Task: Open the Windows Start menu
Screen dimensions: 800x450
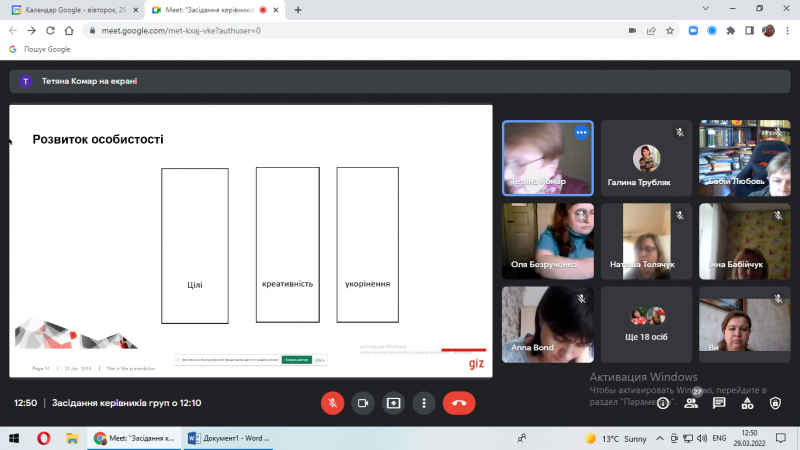Action: coord(14,438)
